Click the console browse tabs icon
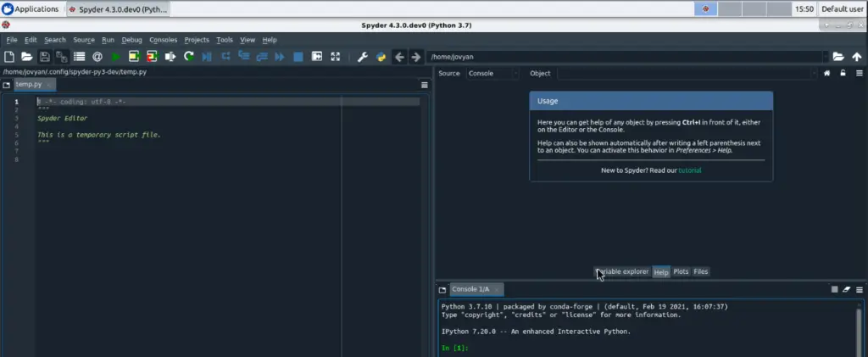Screen dimensions: 868x357 click(x=442, y=289)
